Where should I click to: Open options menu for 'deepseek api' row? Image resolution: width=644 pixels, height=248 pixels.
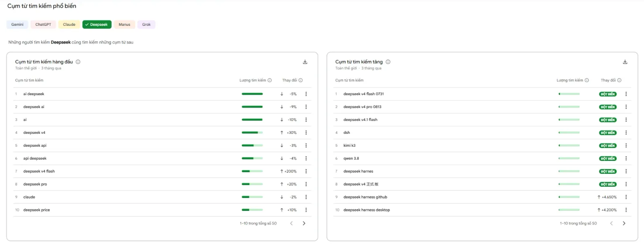click(306, 146)
